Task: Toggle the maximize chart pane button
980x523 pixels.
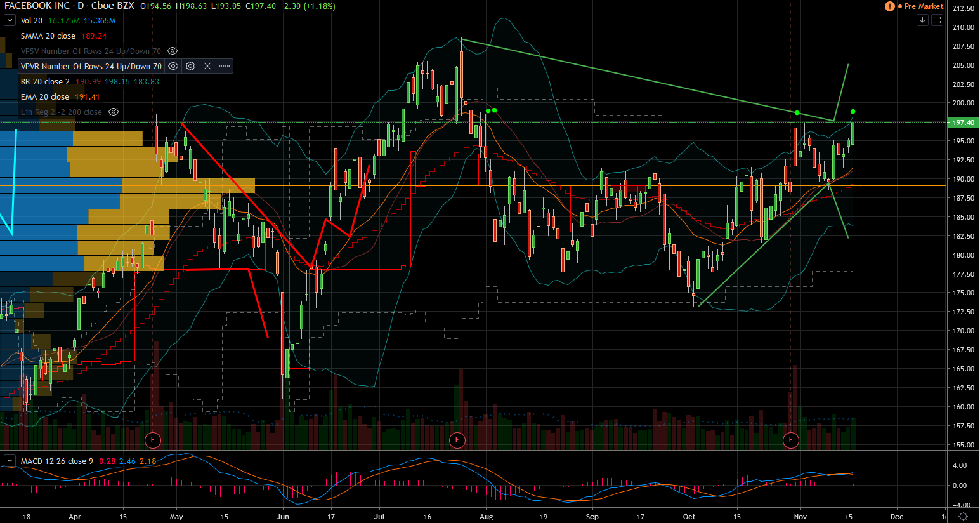Action: click(x=937, y=20)
